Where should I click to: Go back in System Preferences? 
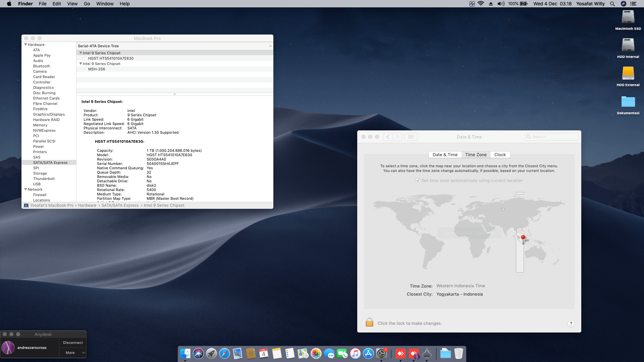tap(388, 137)
